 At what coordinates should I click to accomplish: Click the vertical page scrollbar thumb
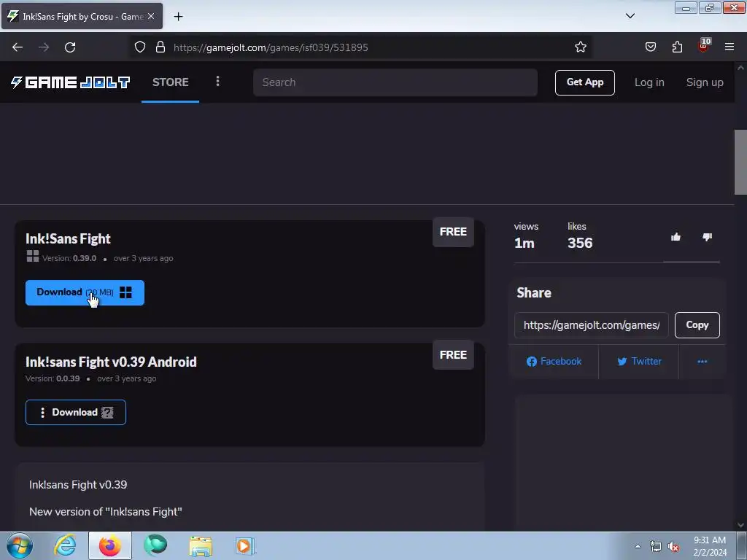[x=740, y=162]
